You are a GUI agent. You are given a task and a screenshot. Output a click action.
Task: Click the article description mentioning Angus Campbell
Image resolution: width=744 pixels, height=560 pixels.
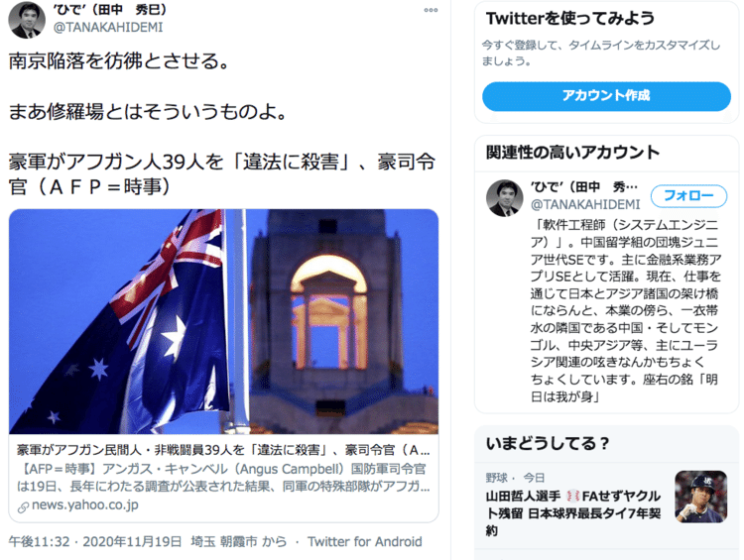pyautogui.click(x=223, y=478)
